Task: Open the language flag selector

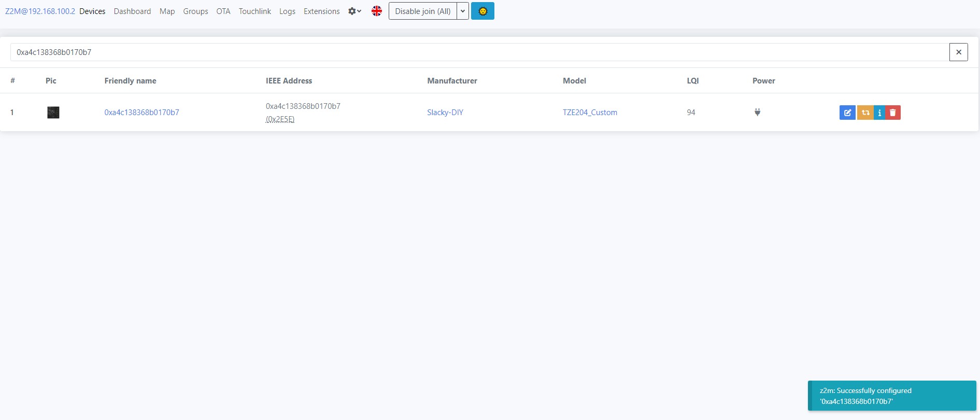Action: pyautogui.click(x=377, y=11)
